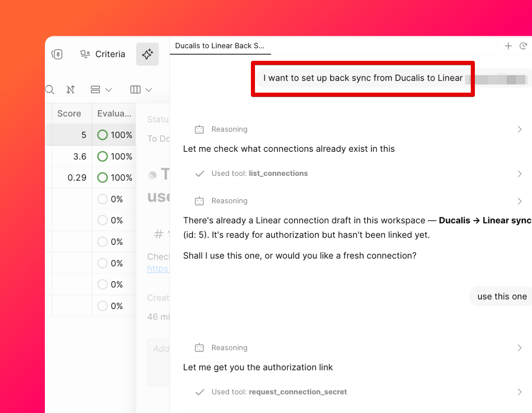The height and width of the screenshot is (413, 532).
Task: Toggle the AI sparkle assistant button
Action: point(147,54)
